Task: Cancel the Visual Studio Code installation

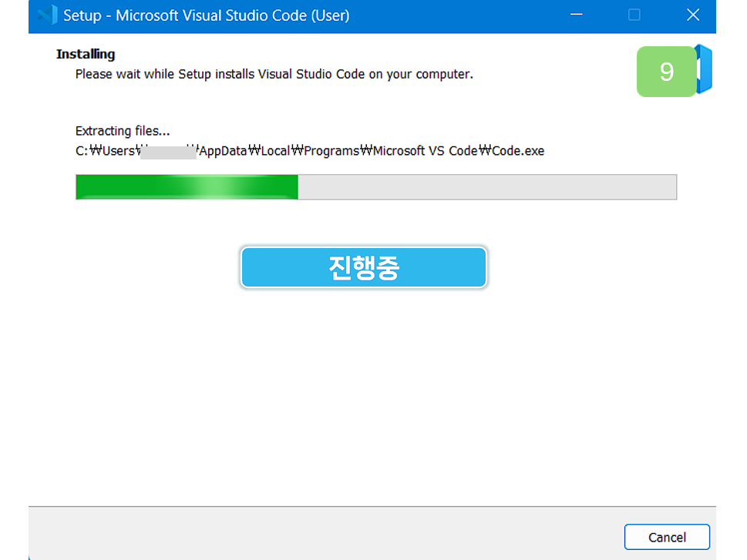Action: 667,537
